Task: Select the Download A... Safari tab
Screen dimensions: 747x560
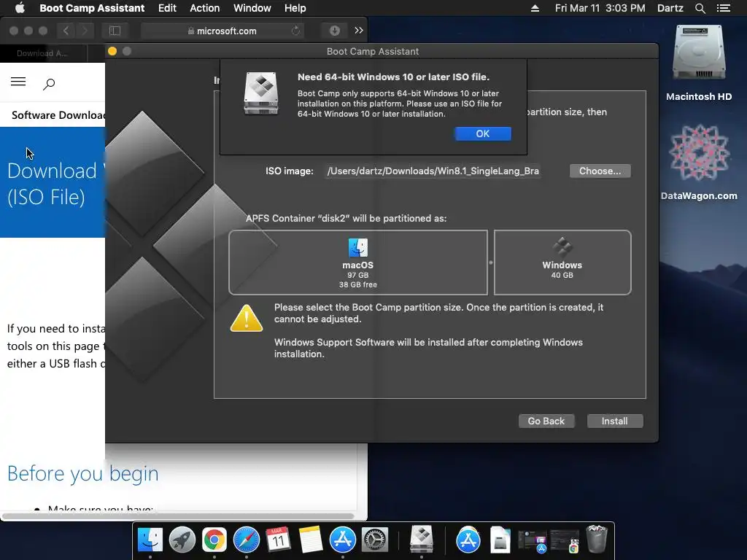Action: click(43, 53)
